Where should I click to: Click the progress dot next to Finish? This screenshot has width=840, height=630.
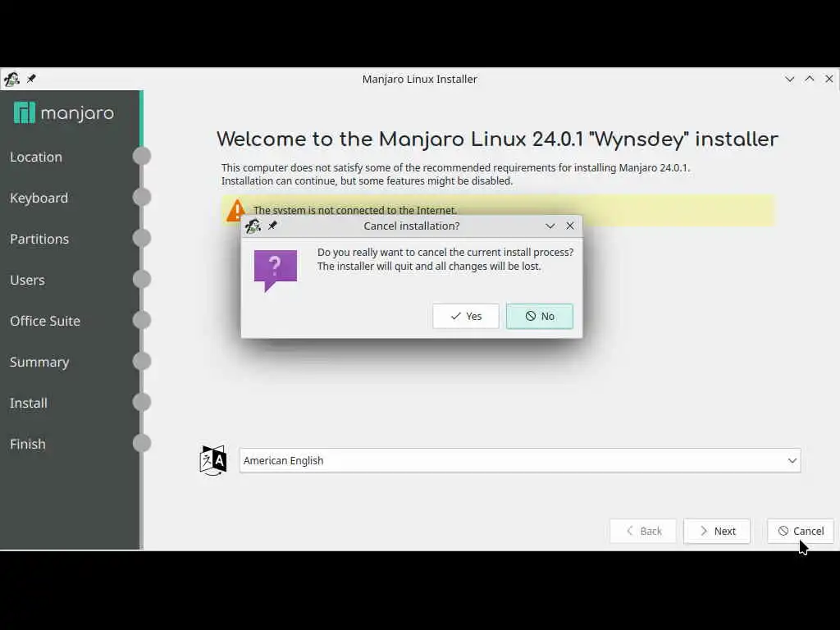pos(141,443)
